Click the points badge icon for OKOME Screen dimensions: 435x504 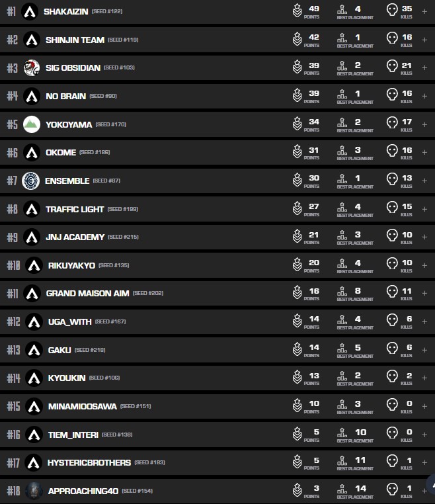(297, 153)
